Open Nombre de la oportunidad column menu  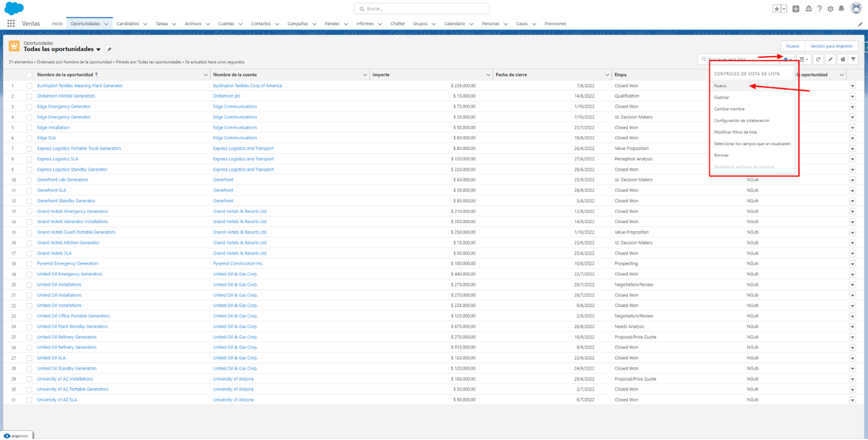click(205, 75)
